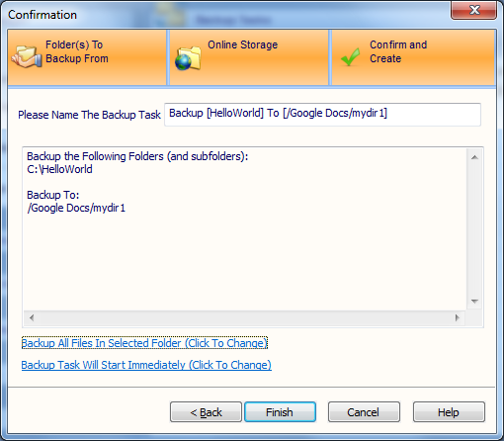Click the vertical scrollbar track
This screenshot has height=441, width=504.
[474, 229]
